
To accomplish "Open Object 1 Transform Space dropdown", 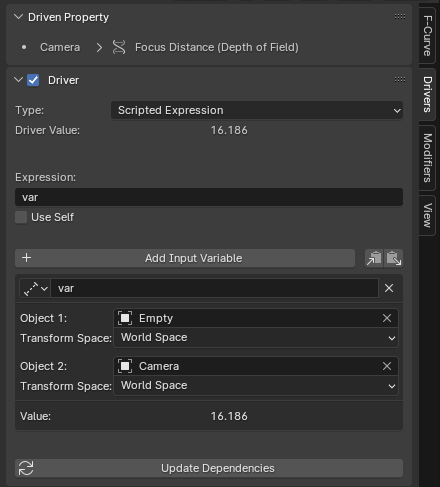I will 256,338.
